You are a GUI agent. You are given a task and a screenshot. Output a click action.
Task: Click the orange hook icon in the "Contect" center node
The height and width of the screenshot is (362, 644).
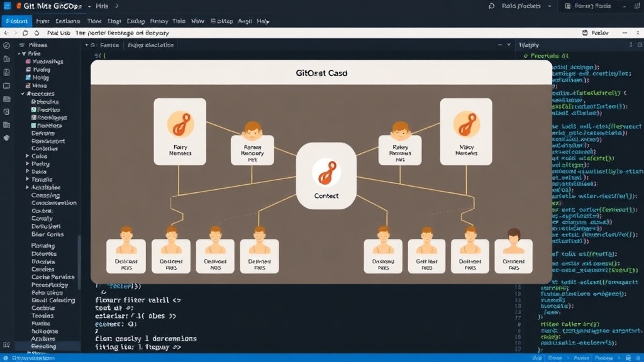[326, 172]
